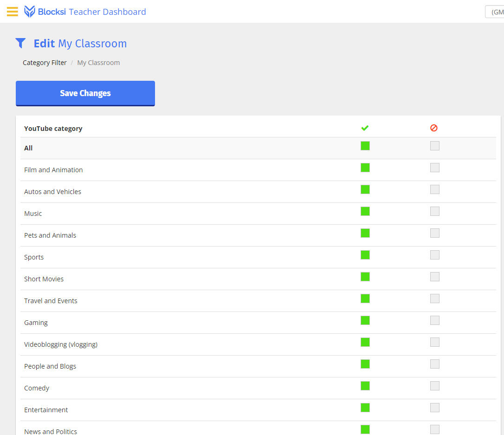Click the My Classroom breadcrumb
Image resolution: width=504 pixels, height=435 pixels.
click(x=98, y=63)
